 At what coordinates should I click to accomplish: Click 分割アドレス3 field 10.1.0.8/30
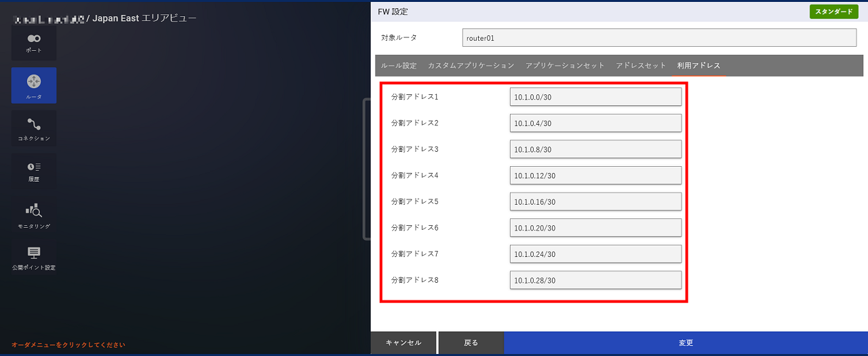[x=595, y=149]
